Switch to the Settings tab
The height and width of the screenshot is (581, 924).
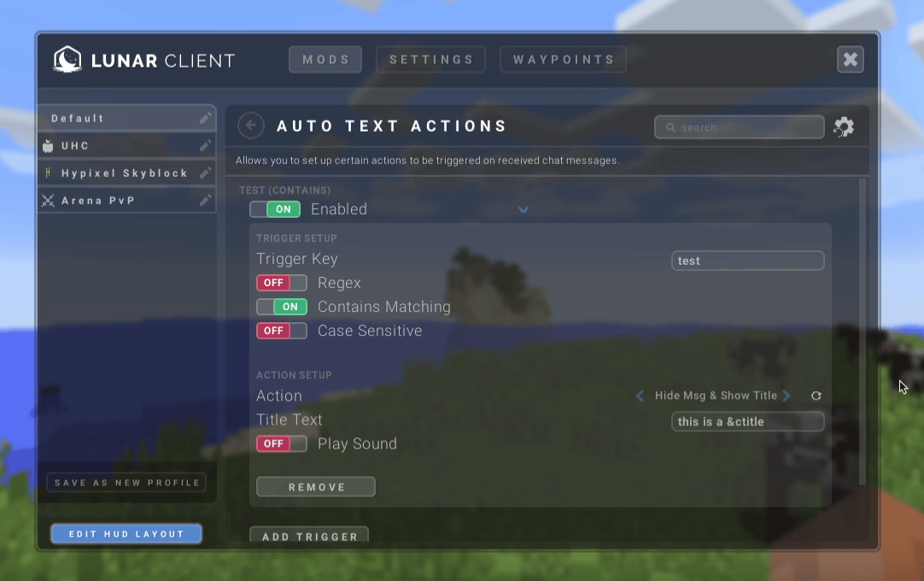(x=431, y=60)
